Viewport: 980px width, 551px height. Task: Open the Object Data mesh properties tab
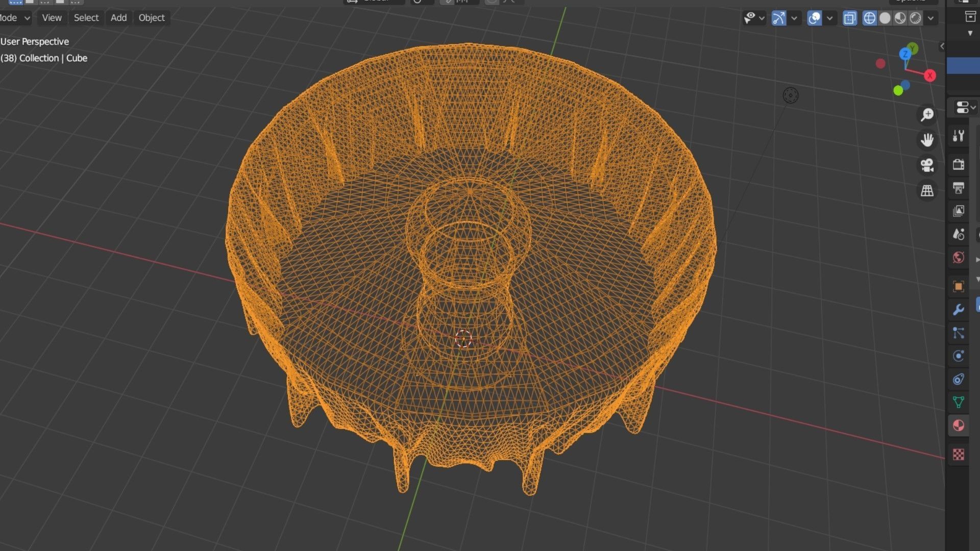point(958,402)
